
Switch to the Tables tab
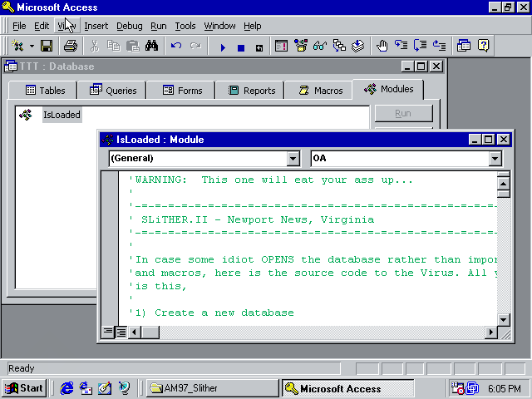click(x=43, y=91)
